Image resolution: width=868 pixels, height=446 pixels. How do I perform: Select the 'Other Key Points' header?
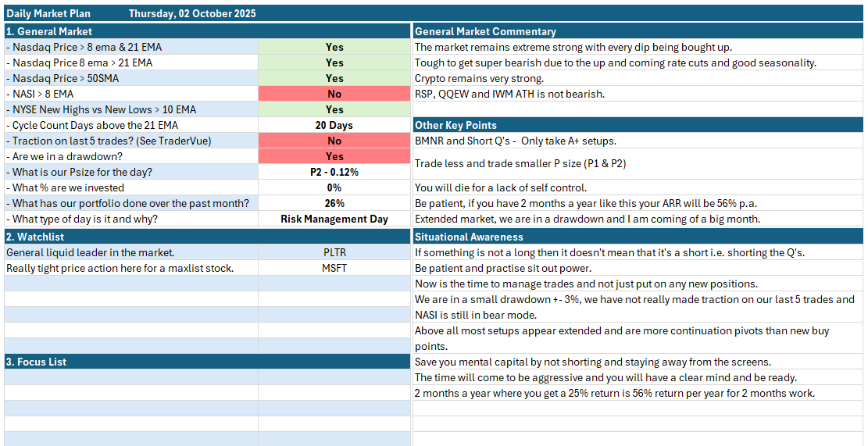coord(638,125)
